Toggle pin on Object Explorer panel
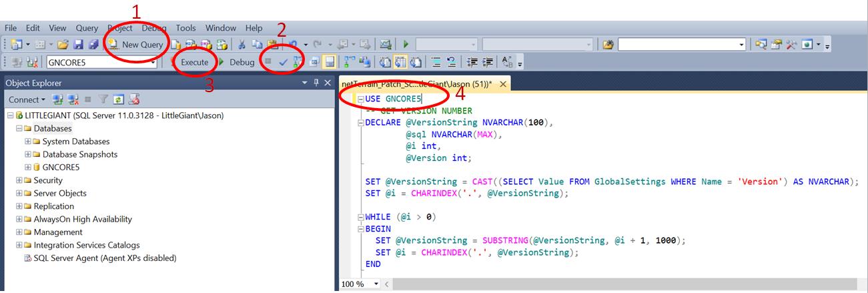This screenshot has width=868, height=293. (x=316, y=83)
